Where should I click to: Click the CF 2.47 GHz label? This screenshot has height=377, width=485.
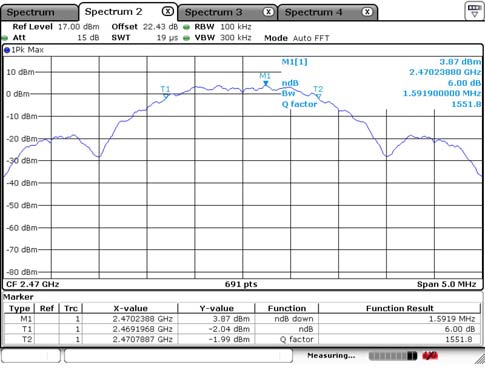[x=33, y=284]
